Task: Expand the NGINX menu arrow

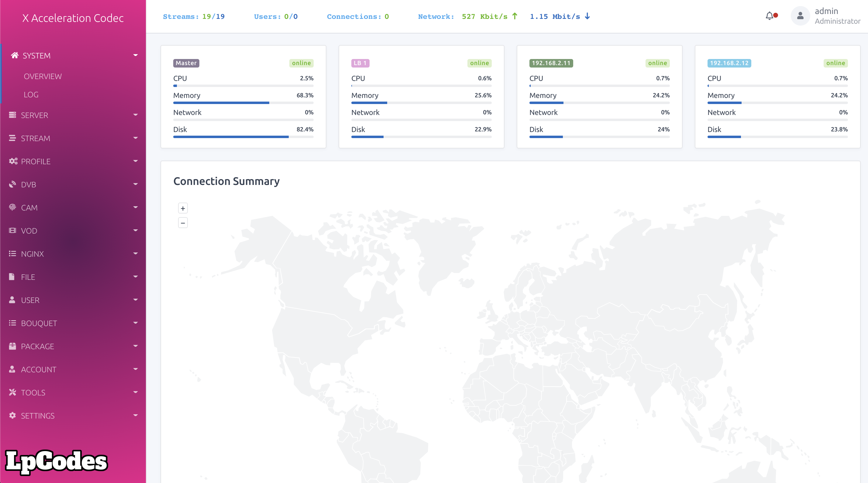Action: (x=136, y=254)
